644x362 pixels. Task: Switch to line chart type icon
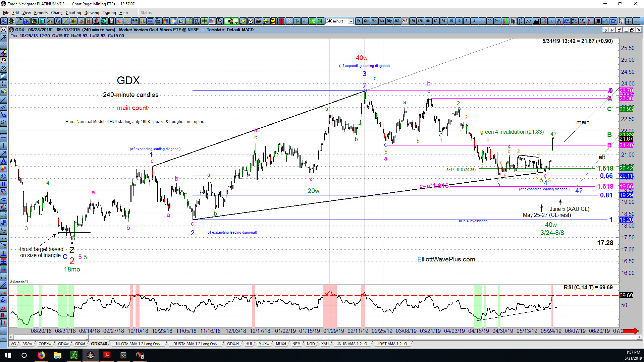[528, 21]
